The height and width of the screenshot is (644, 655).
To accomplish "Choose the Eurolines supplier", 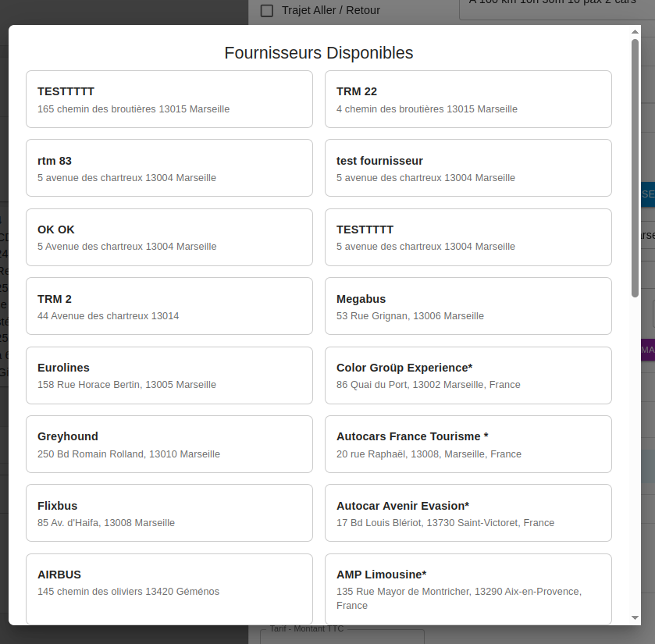I will point(169,375).
